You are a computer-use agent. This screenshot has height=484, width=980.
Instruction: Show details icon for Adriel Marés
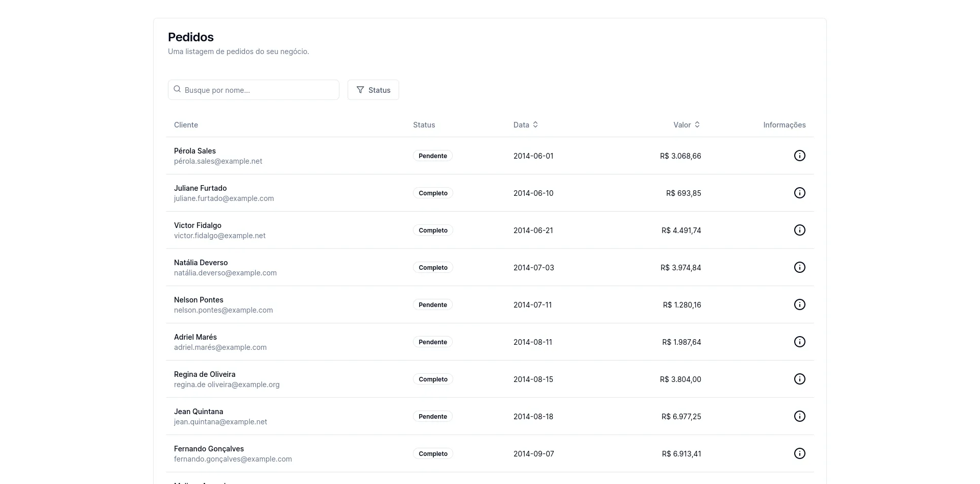click(799, 342)
